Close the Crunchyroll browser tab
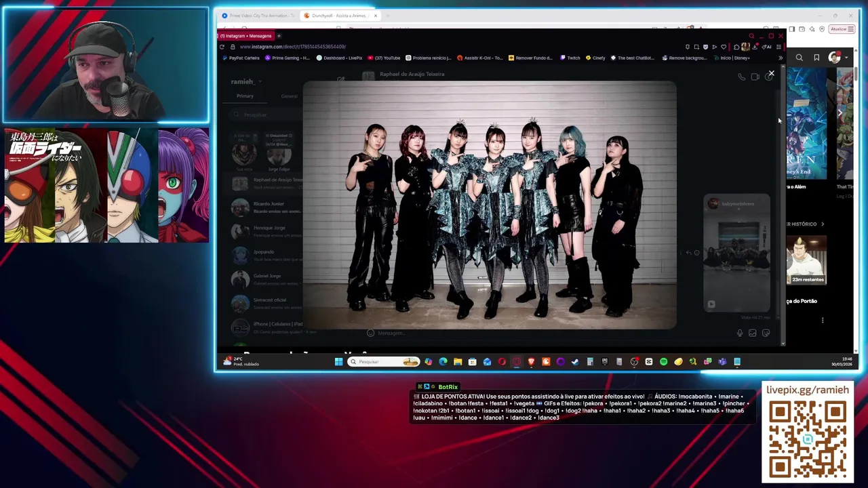 [x=375, y=16]
